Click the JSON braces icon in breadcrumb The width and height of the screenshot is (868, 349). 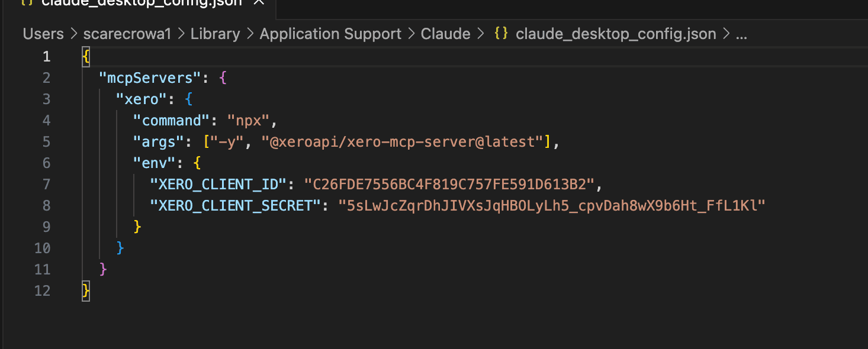501,34
